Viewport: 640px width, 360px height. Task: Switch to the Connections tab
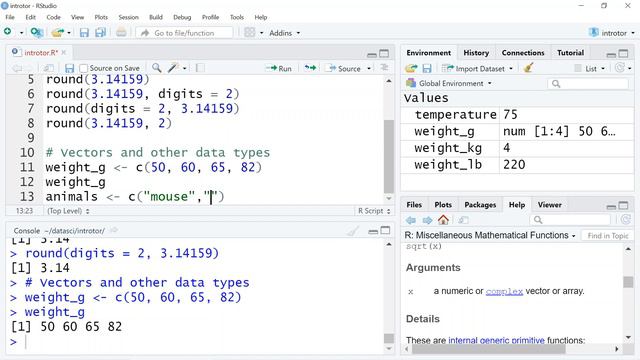(x=523, y=53)
